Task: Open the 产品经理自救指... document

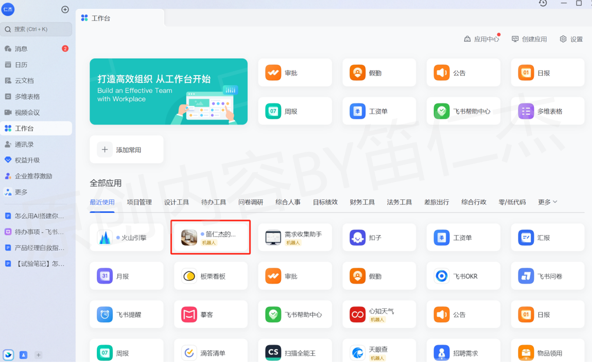Action: [x=36, y=247]
